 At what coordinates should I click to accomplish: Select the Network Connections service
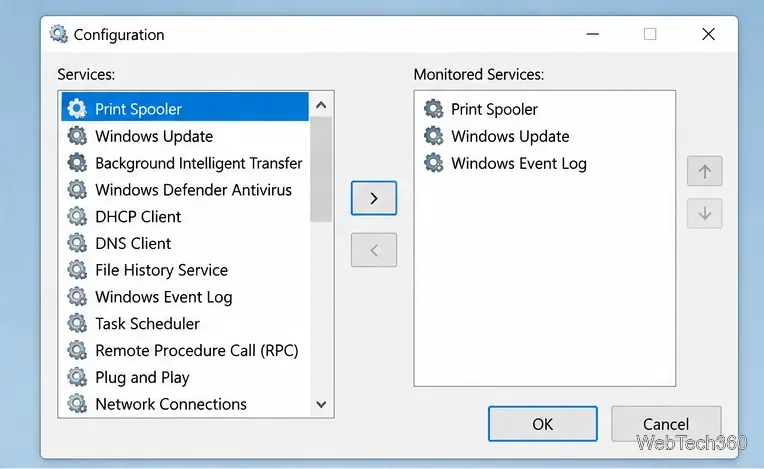185,404
